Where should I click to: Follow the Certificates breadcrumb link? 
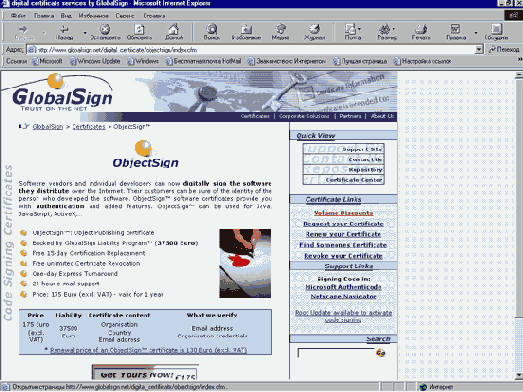(89, 127)
